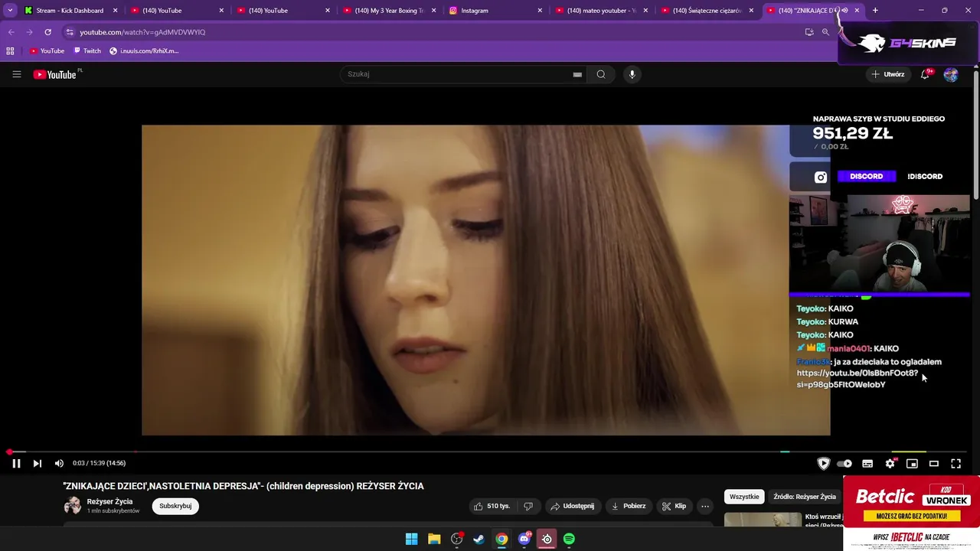Create a clip with the Klip button
Screen dimensions: 980x551
coord(675,506)
